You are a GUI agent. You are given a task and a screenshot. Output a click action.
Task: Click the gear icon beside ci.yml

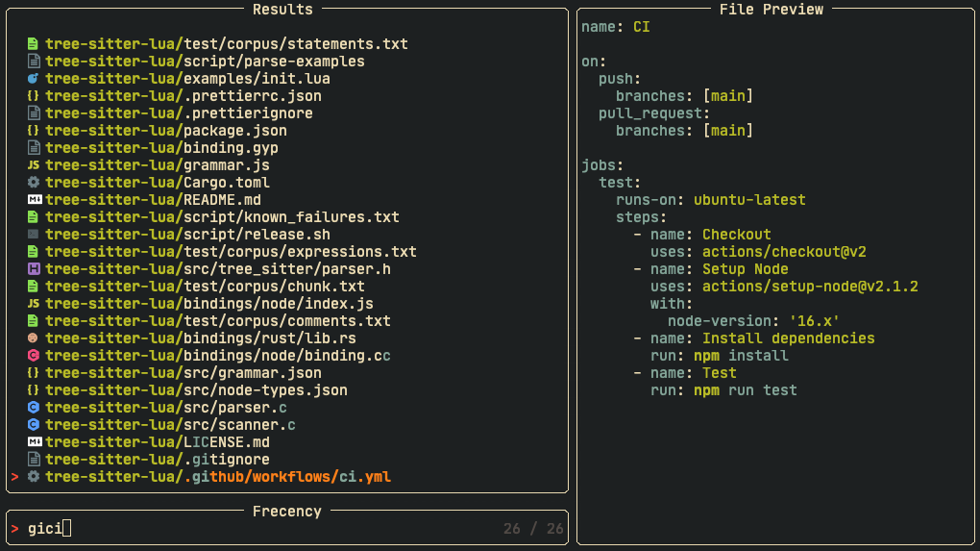33,477
